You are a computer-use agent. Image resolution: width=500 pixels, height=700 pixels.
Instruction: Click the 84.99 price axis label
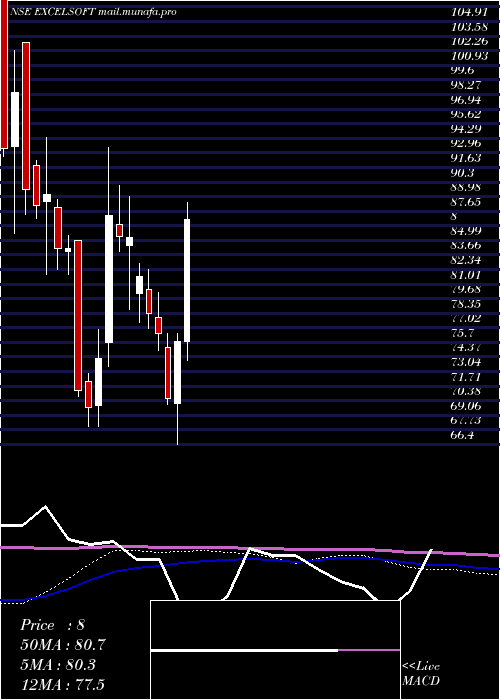point(466,231)
